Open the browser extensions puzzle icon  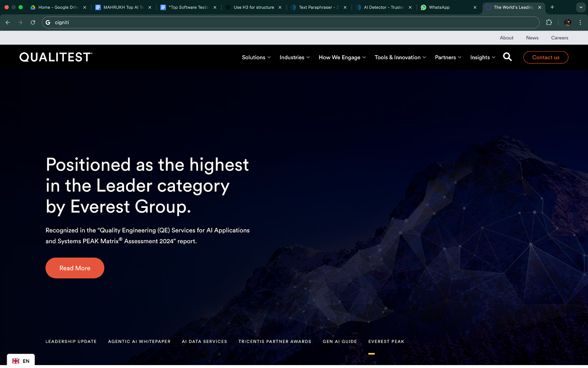pyautogui.click(x=549, y=22)
